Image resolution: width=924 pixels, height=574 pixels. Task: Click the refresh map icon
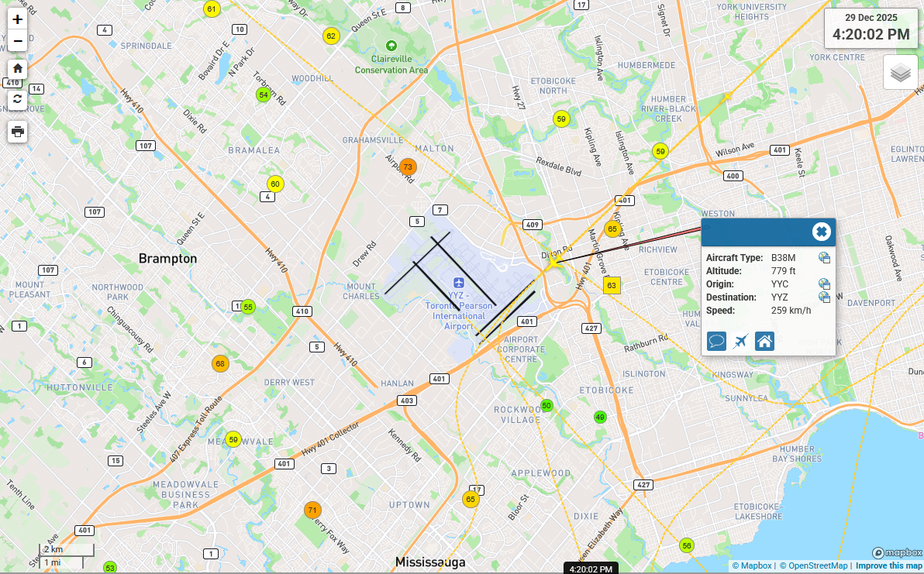coord(18,99)
